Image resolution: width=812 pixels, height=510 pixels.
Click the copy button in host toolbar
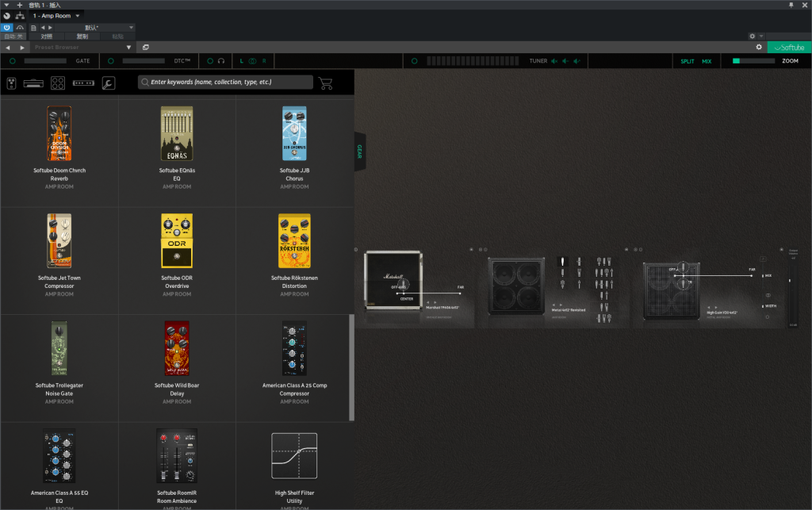(x=82, y=36)
